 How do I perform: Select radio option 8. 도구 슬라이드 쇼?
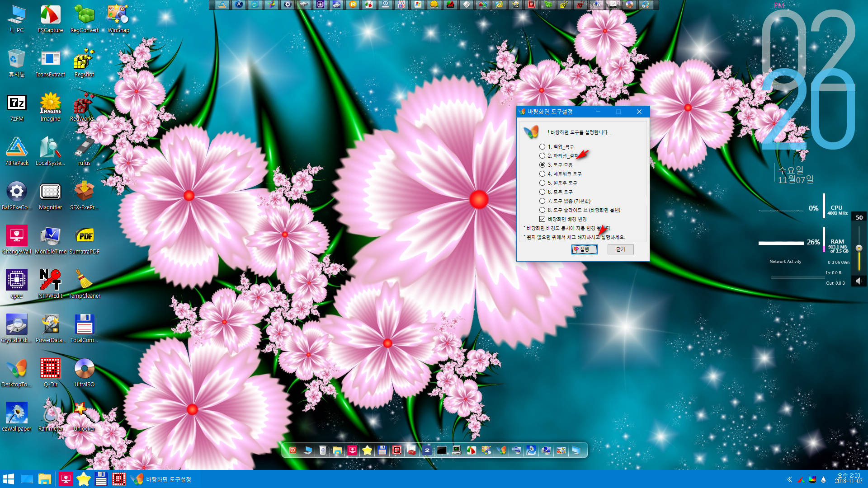(x=580, y=210)
